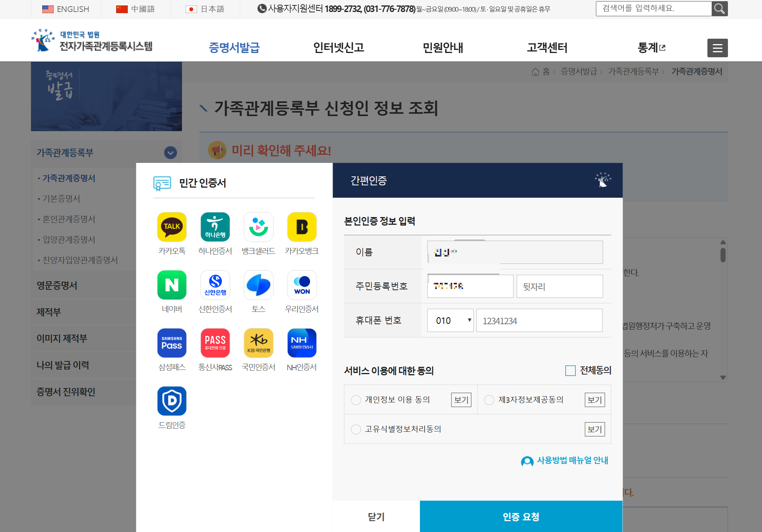Select 개인정보 이용 동의 radio button
The width and height of the screenshot is (762, 532).
(x=356, y=400)
